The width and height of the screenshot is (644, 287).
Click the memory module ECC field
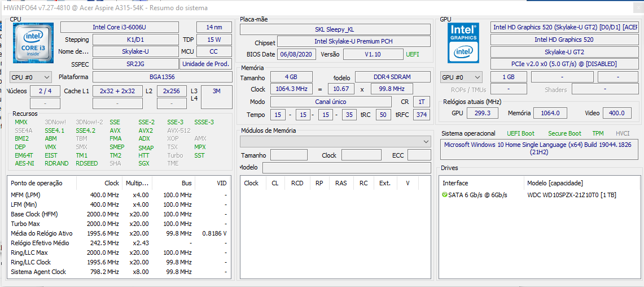click(419, 155)
